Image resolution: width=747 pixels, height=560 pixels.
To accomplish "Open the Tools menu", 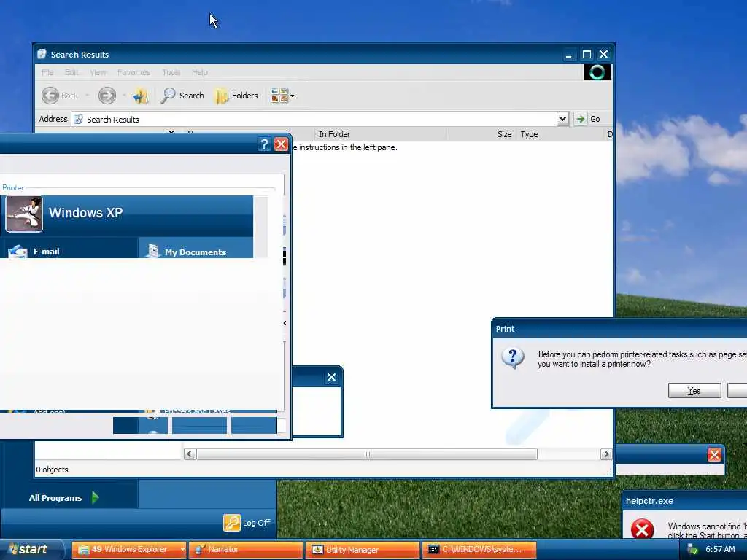I will coord(171,72).
